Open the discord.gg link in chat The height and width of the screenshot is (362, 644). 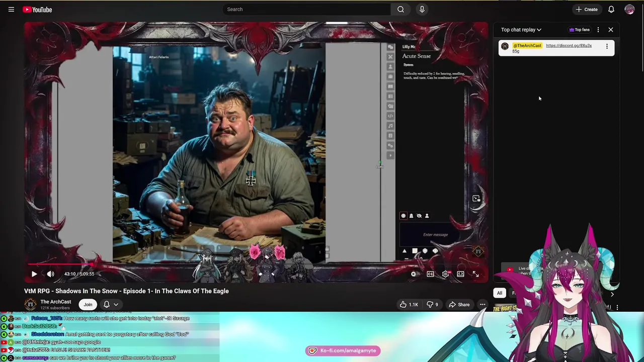point(569,46)
